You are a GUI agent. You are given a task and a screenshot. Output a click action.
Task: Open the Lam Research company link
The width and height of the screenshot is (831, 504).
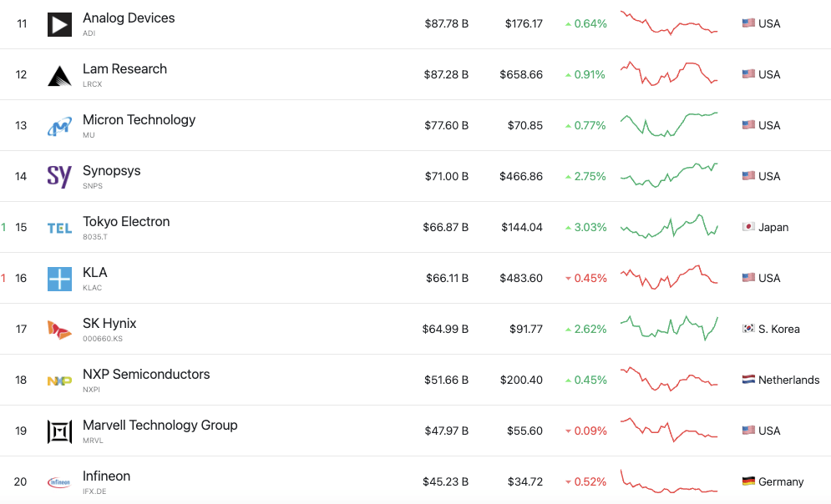click(x=124, y=68)
